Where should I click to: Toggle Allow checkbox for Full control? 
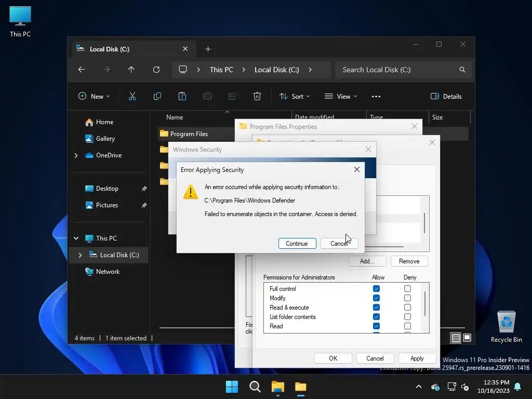tap(376, 288)
